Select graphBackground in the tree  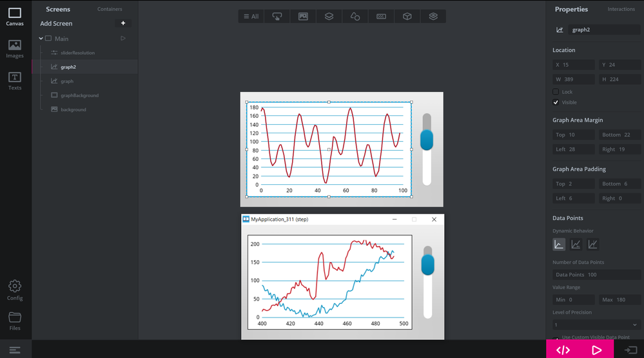[x=85, y=95]
